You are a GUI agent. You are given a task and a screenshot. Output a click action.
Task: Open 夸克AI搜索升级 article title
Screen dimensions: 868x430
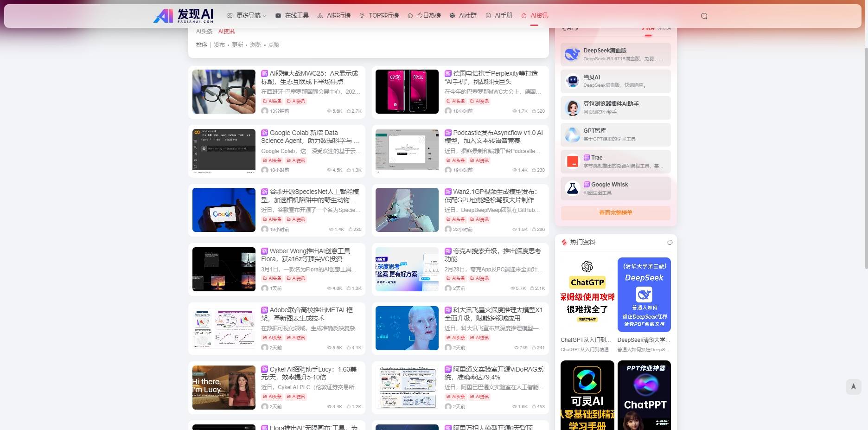click(493, 255)
